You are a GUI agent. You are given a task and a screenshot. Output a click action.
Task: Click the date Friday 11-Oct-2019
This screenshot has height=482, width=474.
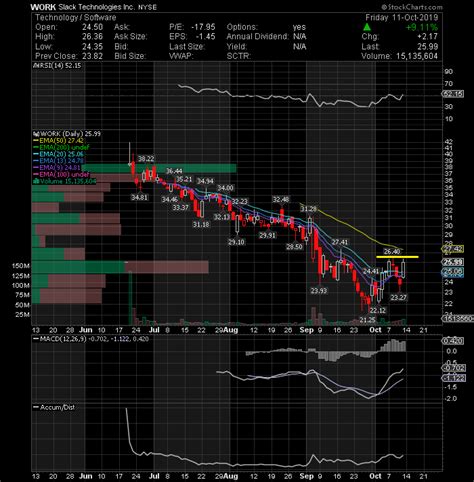pos(402,18)
